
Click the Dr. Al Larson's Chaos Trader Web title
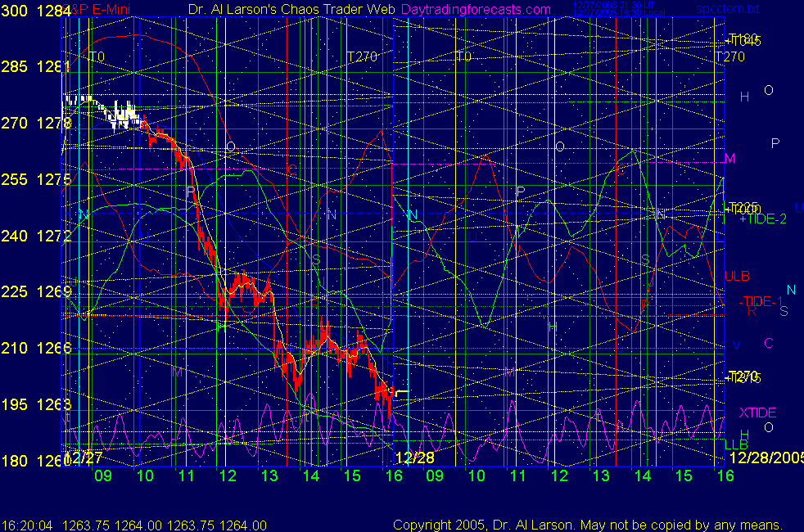(291, 9)
